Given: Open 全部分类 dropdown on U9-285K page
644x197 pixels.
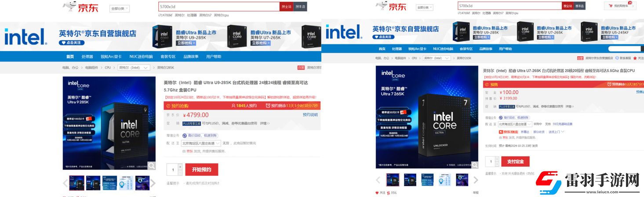Looking at the screenshot, I should [x=119, y=8].
